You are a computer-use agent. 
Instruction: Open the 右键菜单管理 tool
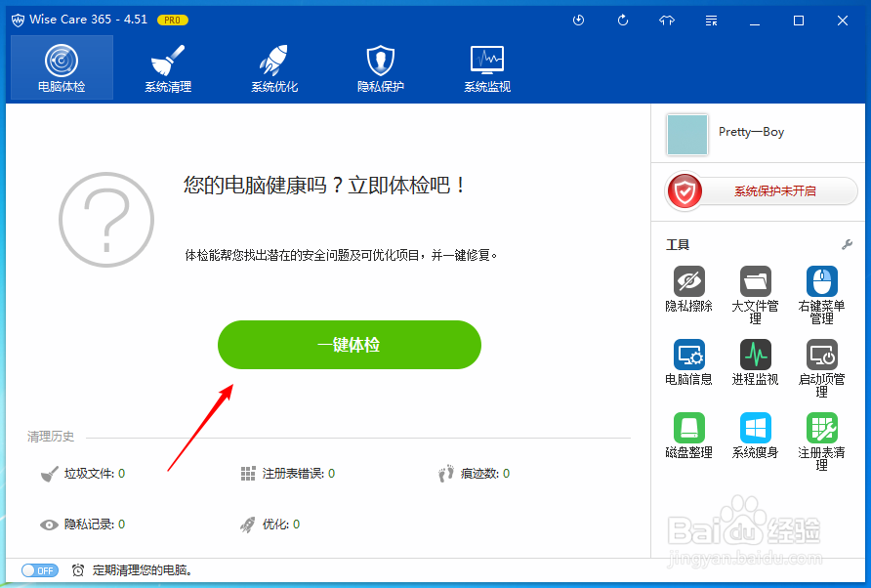[821, 295]
